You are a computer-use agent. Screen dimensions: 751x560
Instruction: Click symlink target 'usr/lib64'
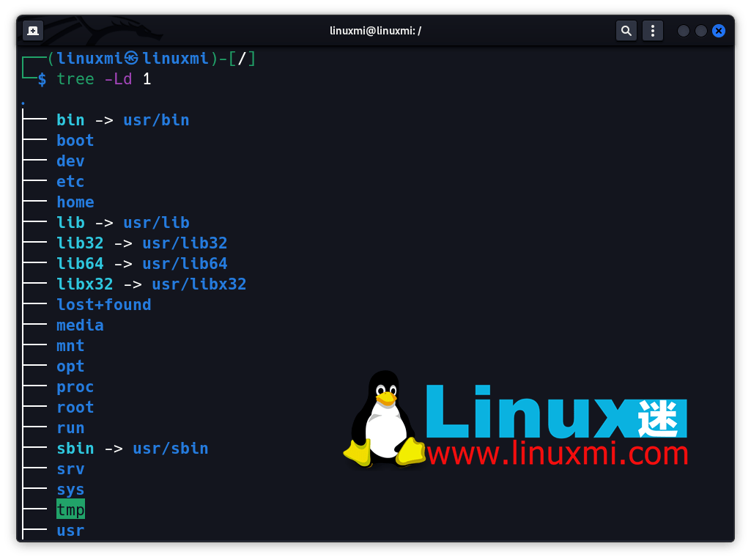185,263
